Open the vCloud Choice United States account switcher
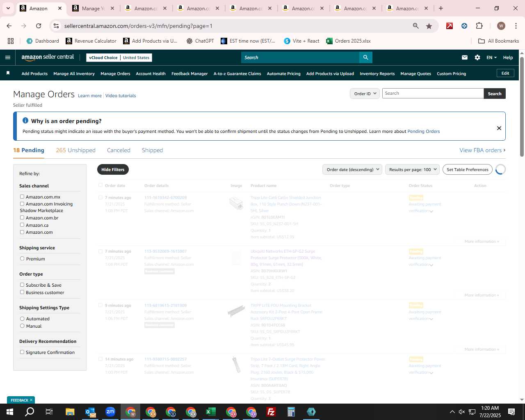Viewport: 525px width, 420px height. coord(119,57)
